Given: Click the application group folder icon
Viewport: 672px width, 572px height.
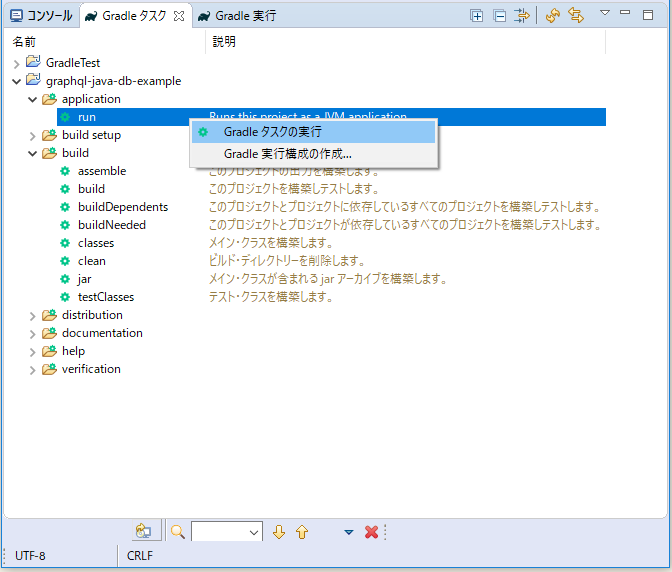Looking at the screenshot, I should point(49,99).
